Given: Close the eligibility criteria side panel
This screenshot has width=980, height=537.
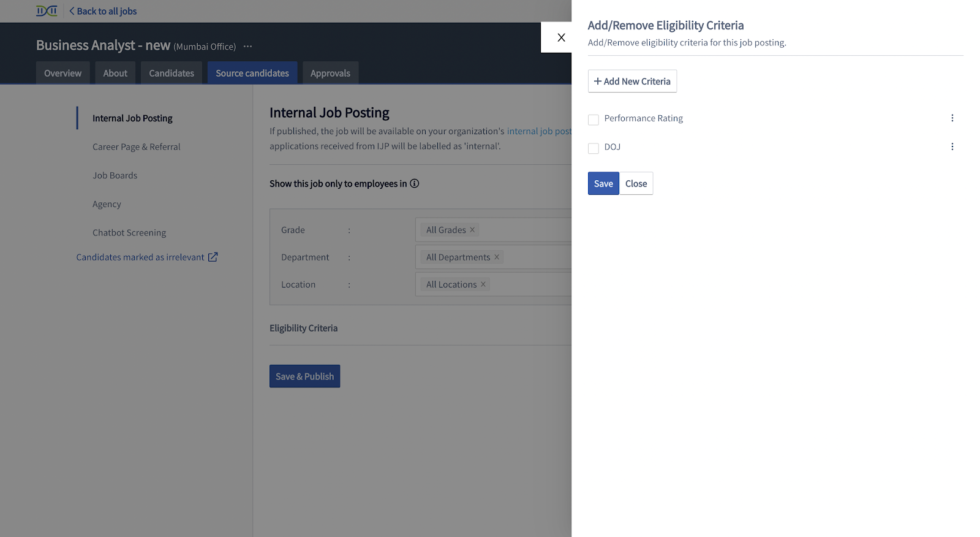Looking at the screenshot, I should (x=561, y=37).
